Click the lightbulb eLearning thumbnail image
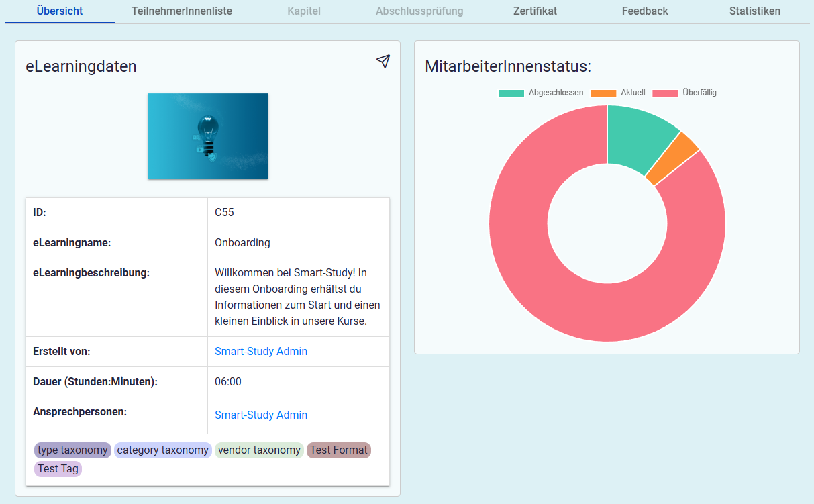The height and width of the screenshot is (504, 814). tap(208, 136)
